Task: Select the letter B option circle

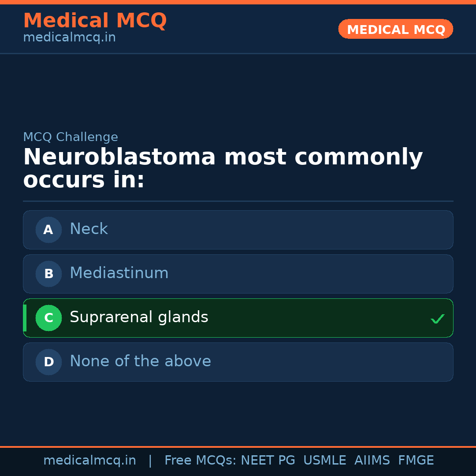Action: coord(48,274)
